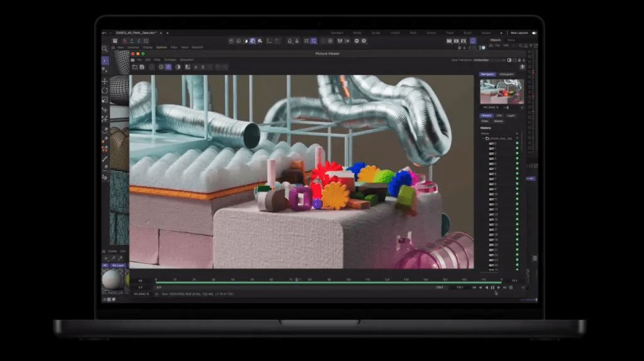The width and height of the screenshot is (644, 361).
Task: Click the archive box icon in the top toolbar
Action: 115,41
